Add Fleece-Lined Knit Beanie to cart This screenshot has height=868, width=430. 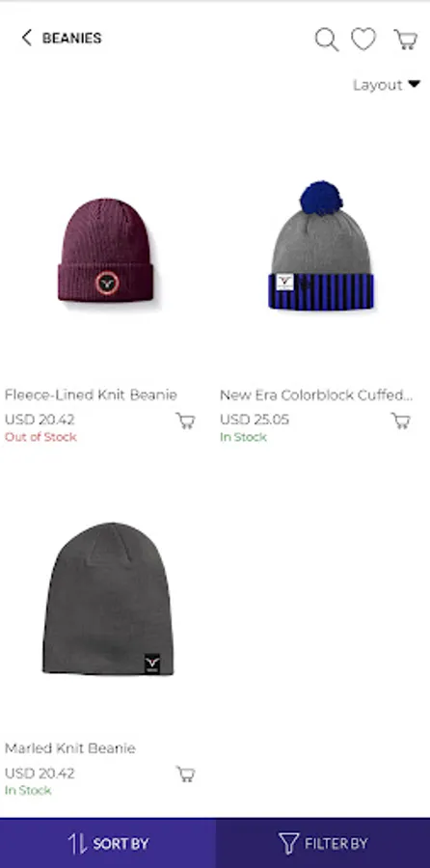[185, 420]
